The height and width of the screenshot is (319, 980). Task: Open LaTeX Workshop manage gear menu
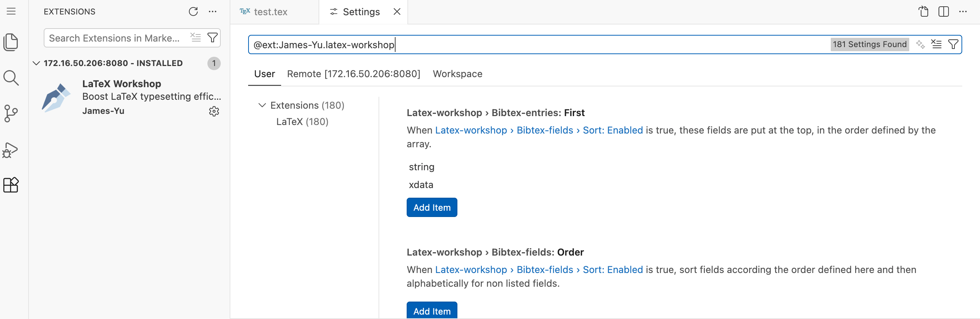[214, 111]
